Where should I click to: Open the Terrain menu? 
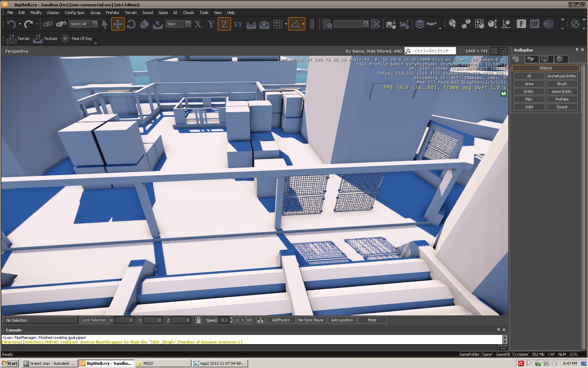coord(131,13)
